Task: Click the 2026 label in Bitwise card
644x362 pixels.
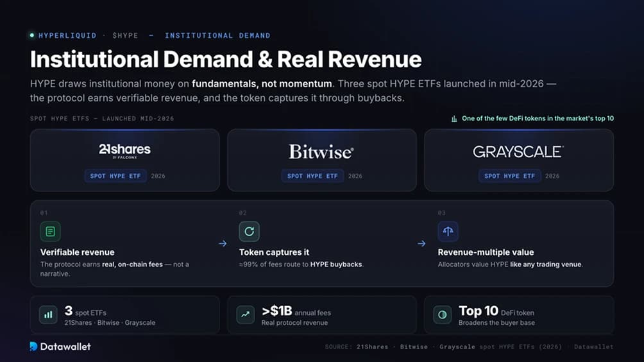Action: (x=355, y=176)
